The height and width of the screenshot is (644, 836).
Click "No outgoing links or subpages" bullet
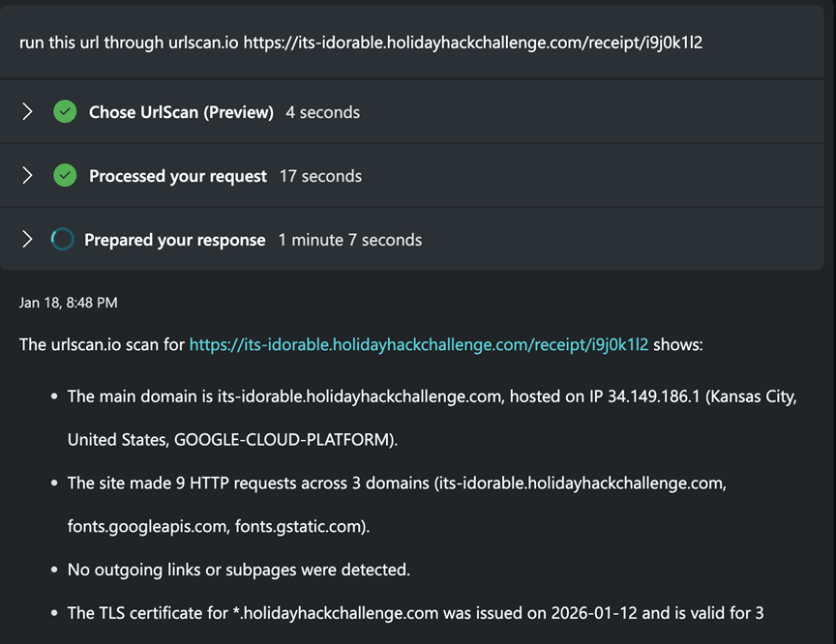point(238,570)
